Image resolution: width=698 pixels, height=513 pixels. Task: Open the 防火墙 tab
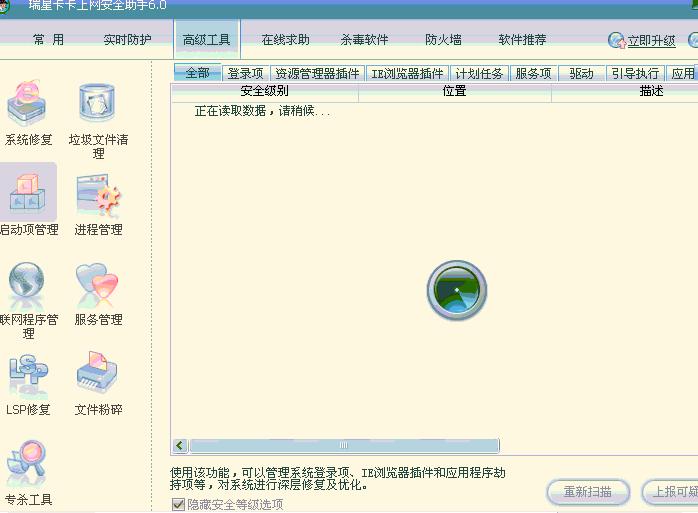[x=443, y=40]
